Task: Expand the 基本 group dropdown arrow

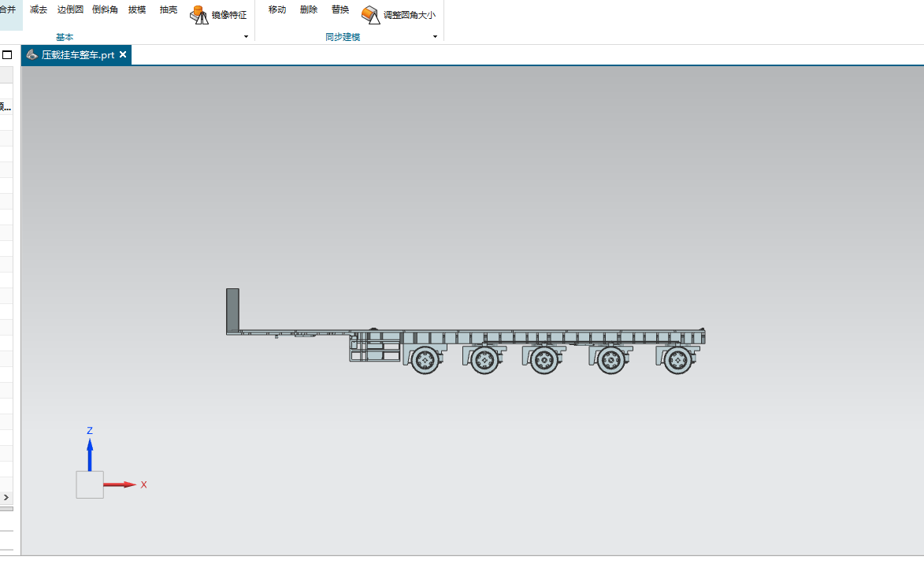Action: (246, 36)
